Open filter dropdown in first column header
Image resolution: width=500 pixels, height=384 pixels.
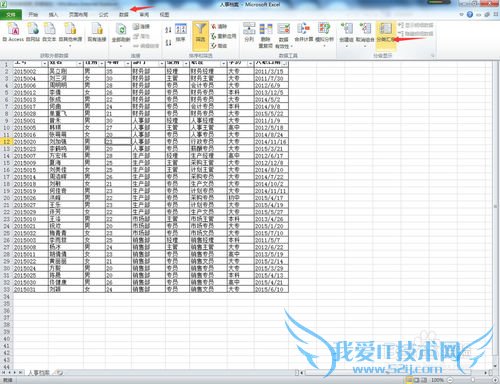coord(44,64)
